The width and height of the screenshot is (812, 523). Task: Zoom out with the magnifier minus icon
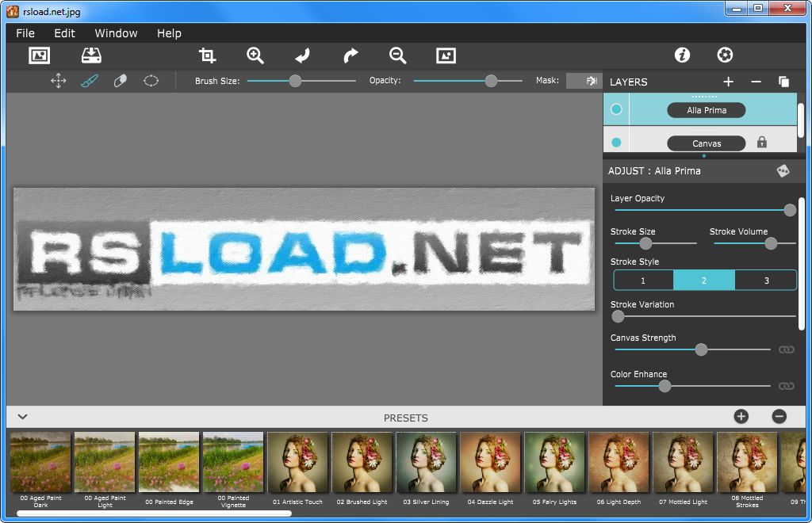(398, 55)
